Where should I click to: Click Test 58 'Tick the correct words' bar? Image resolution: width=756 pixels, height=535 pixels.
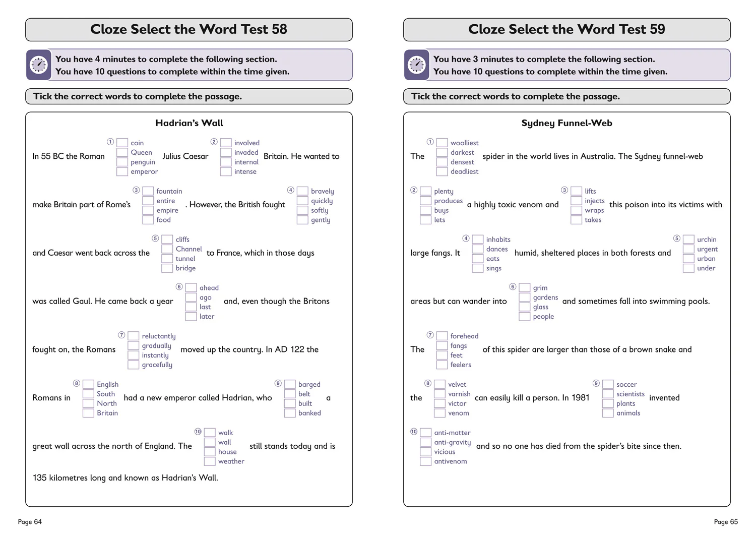click(189, 96)
